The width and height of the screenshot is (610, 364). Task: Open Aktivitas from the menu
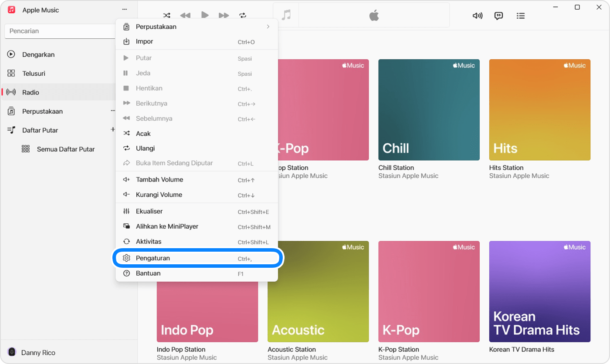(197, 242)
